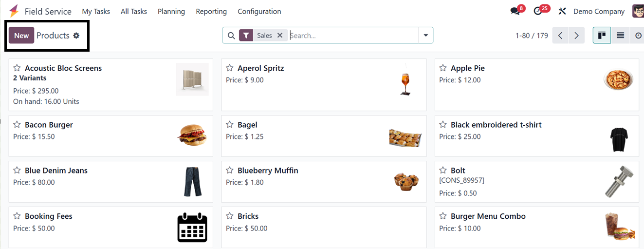Click the Field Service app logo
The image size is (644, 249).
tap(14, 11)
